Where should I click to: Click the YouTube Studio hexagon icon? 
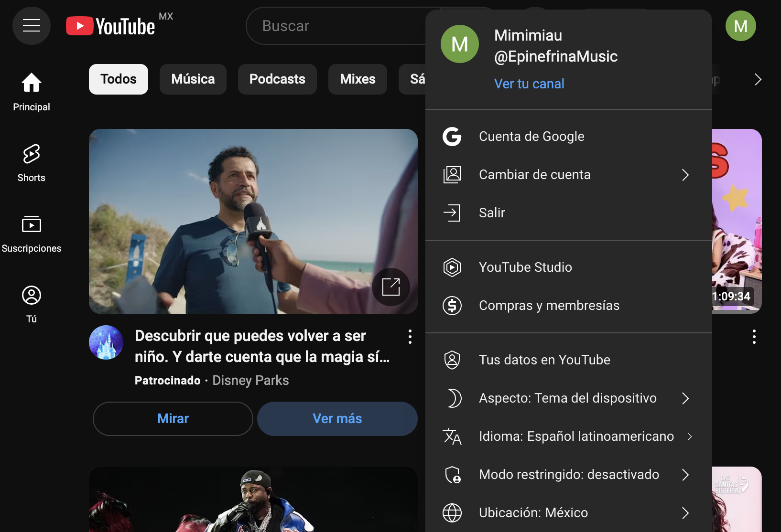(x=452, y=267)
